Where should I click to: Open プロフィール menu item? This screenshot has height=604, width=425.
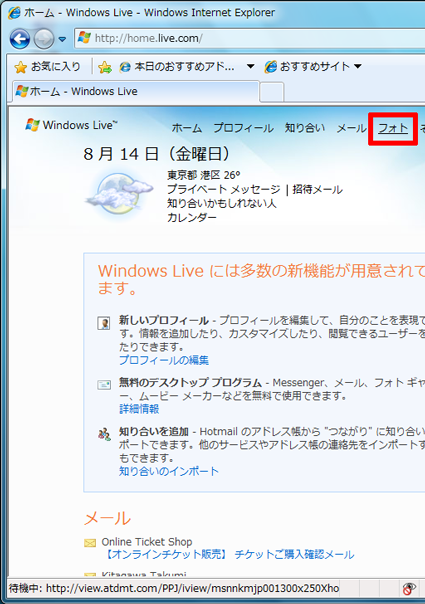244,128
